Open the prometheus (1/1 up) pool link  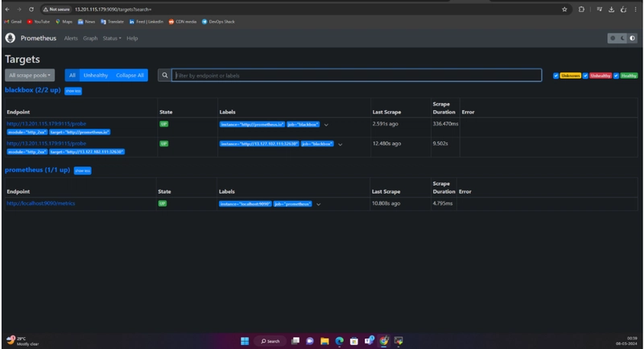[x=37, y=170]
